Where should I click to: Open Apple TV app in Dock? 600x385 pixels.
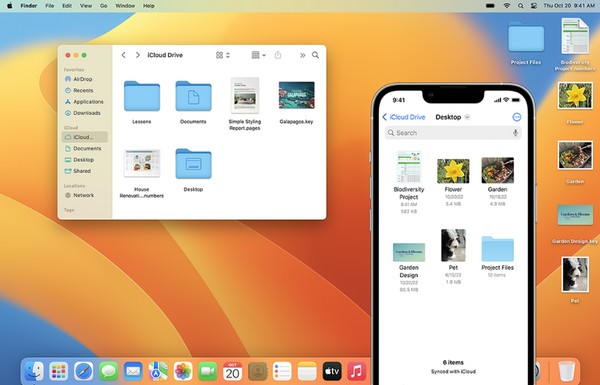[x=332, y=371]
